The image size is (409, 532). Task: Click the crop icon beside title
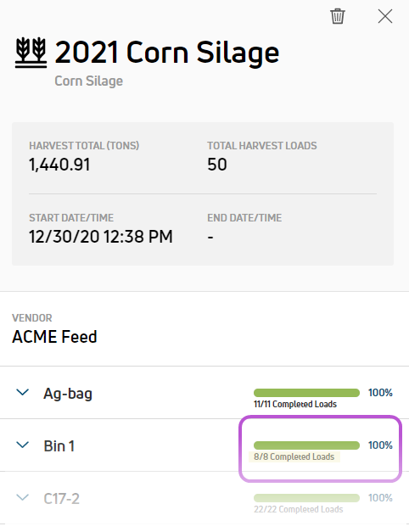point(31,53)
